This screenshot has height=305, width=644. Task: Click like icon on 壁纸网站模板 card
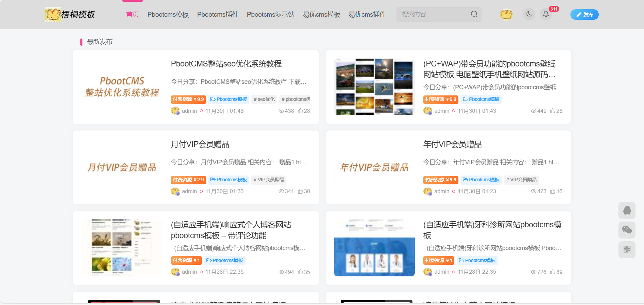point(553,111)
